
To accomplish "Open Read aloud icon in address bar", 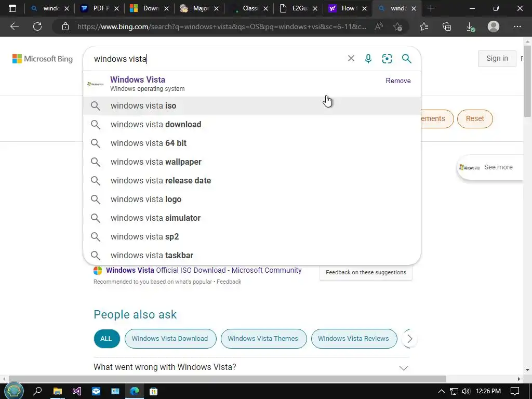I will coord(379,26).
